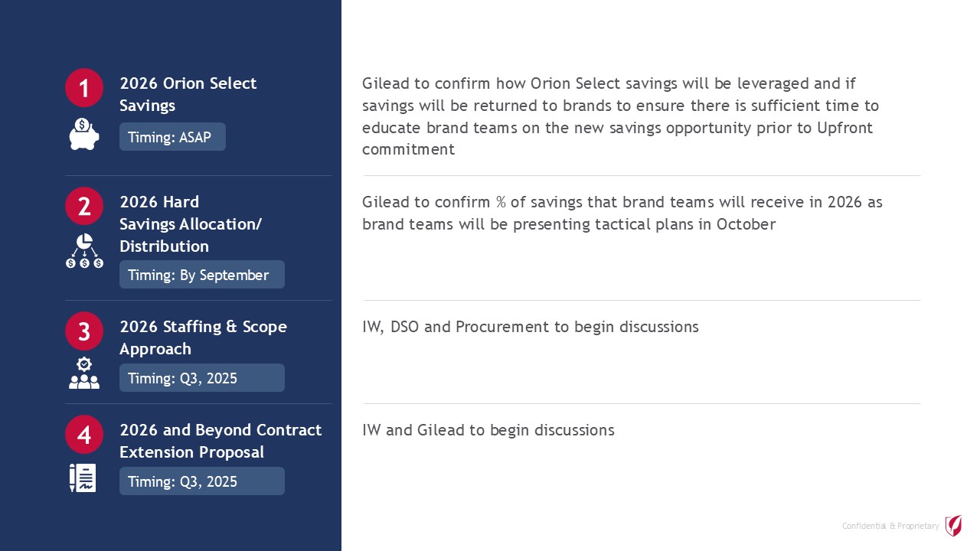This screenshot has height=551, width=980.
Task: Click the red number 3 circle
Action: [84, 331]
